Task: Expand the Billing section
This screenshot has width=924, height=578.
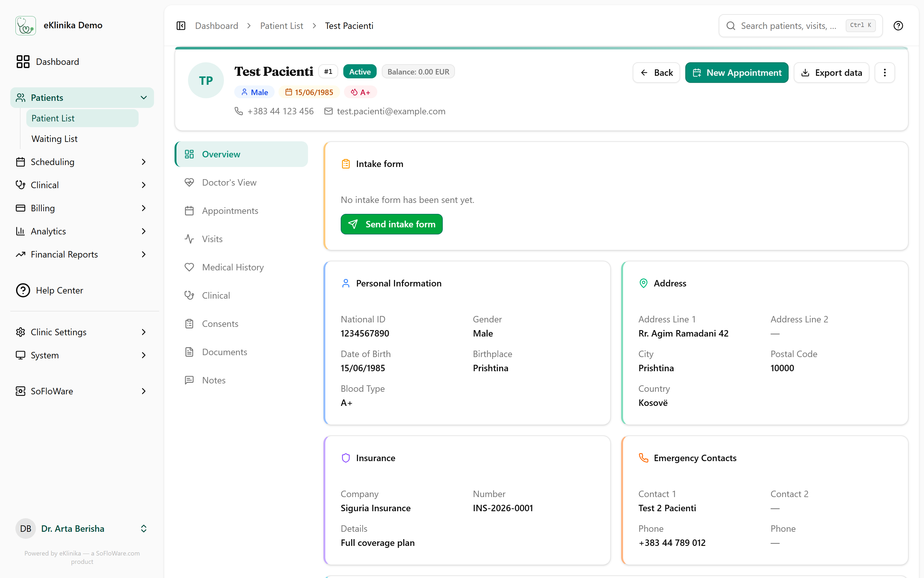Action: pos(82,208)
